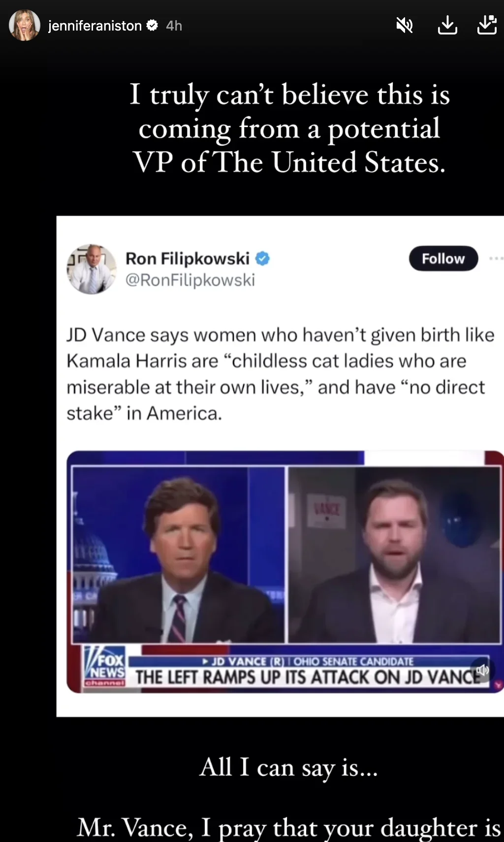Click the right video panel with the guest

[394, 555]
